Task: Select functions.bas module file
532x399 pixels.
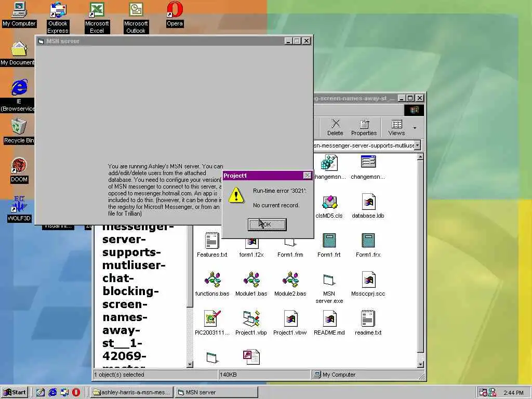Action: coord(212,284)
